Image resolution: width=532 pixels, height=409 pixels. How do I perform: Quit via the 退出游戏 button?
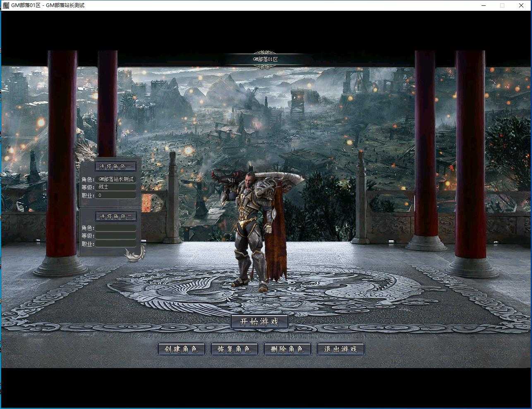coord(340,349)
